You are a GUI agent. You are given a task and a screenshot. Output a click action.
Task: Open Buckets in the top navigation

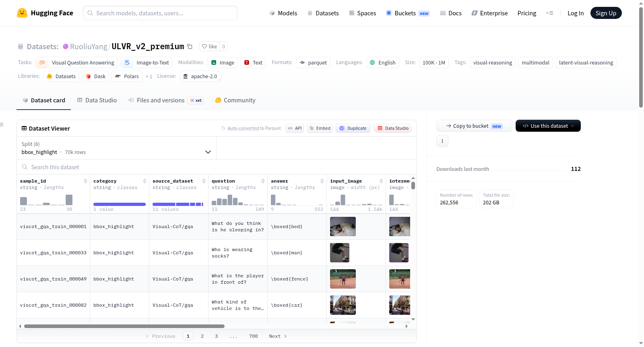[408, 13]
